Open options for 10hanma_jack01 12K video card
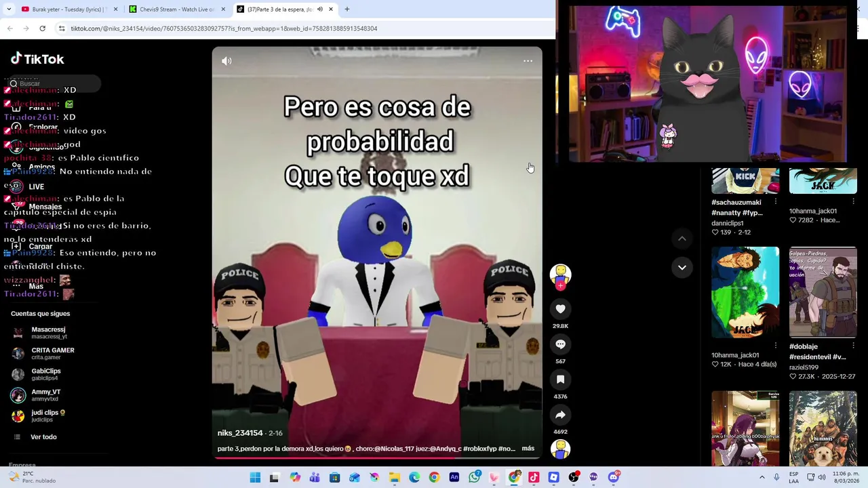Image resolution: width=868 pixels, height=488 pixels. click(776, 346)
